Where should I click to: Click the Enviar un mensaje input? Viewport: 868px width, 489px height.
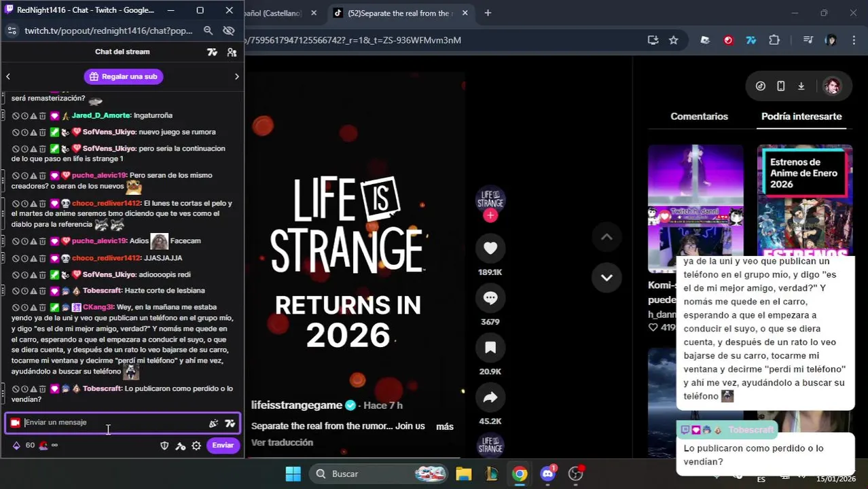114,422
